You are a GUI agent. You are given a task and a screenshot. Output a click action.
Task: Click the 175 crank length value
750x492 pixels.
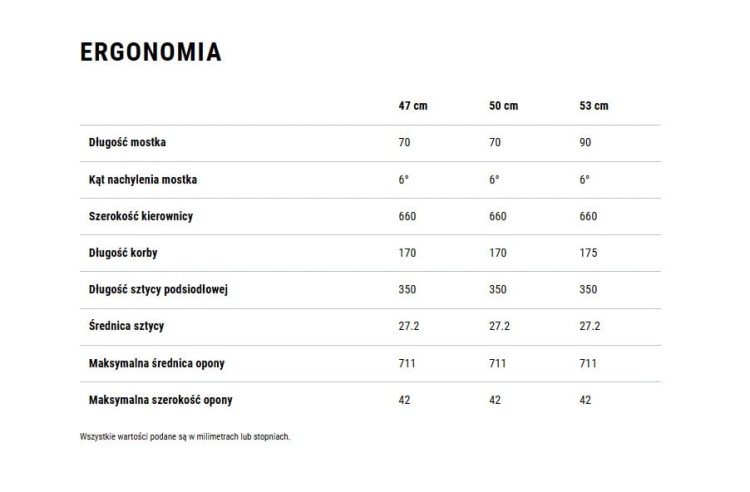click(588, 253)
